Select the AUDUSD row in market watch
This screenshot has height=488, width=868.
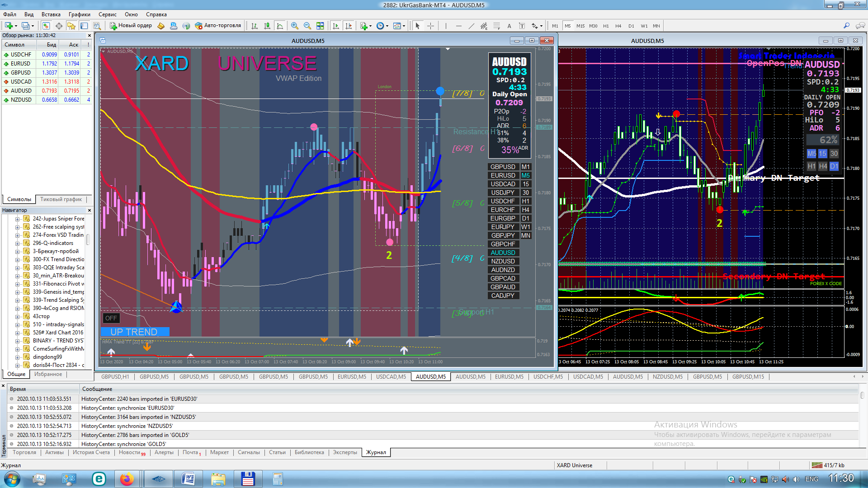coord(21,91)
